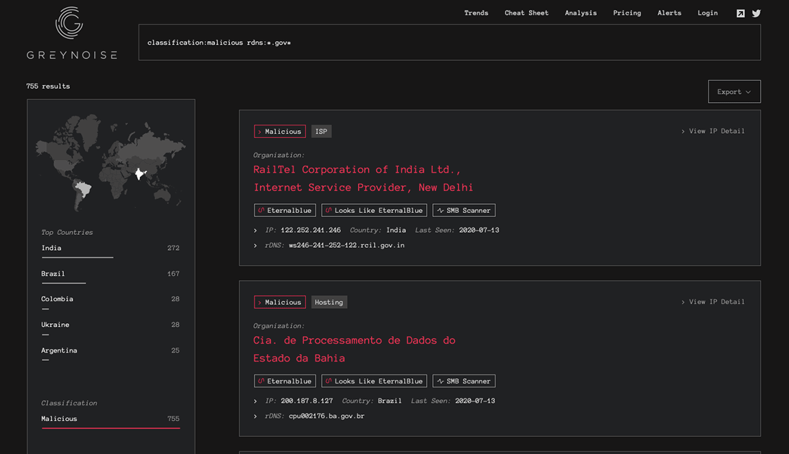The height and width of the screenshot is (454, 789).
Task: Filter results by Colombia
Action: [x=110, y=301]
